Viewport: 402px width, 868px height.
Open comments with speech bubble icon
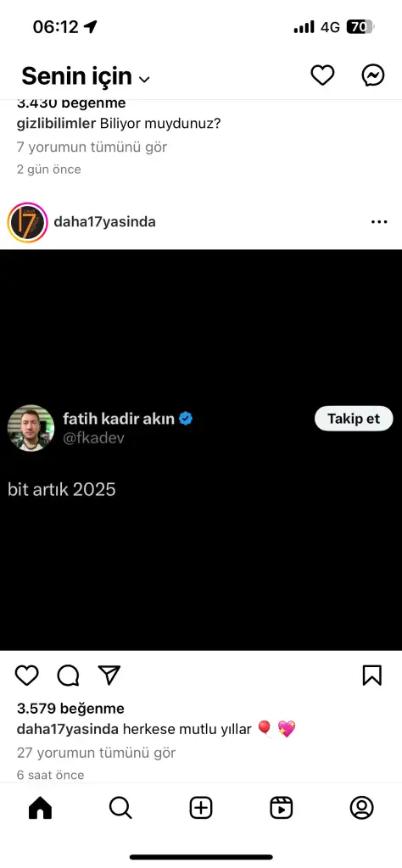click(68, 675)
